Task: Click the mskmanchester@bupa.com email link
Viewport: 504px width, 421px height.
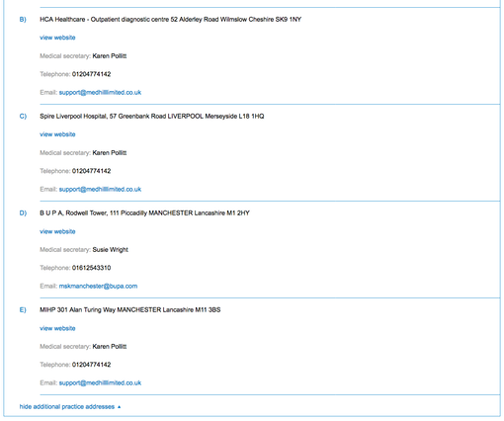Action: [x=98, y=287]
